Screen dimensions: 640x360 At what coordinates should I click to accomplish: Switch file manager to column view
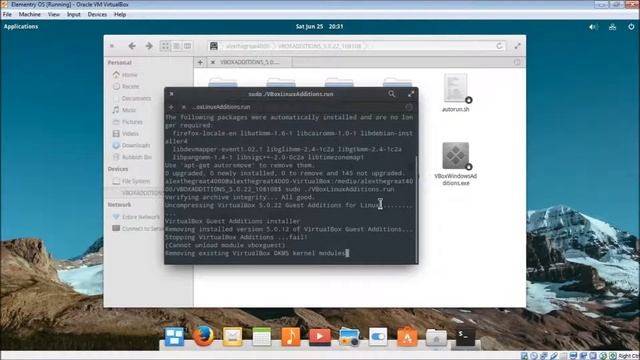coord(187,46)
